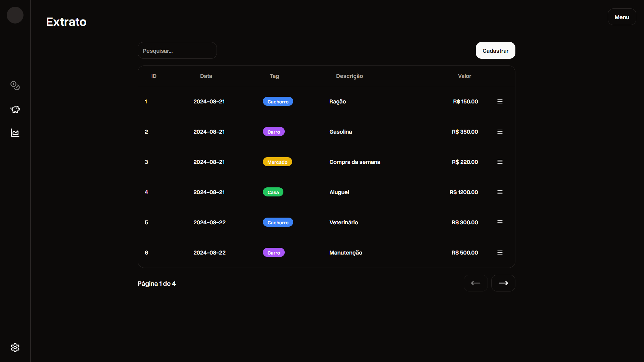Viewport: 644px width, 362px height.
Task: Open the settings gear icon
Action: (15, 348)
